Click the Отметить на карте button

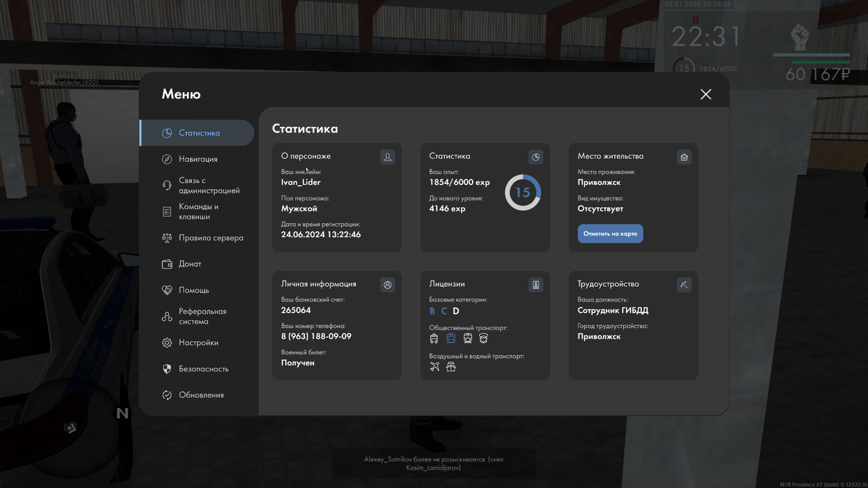(610, 234)
